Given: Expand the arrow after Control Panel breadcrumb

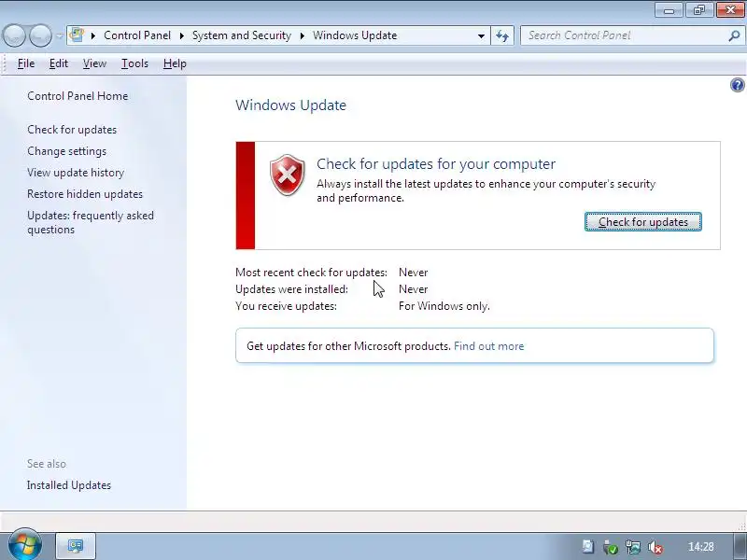Looking at the screenshot, I should pyautogui.click(x=181, y=35).
